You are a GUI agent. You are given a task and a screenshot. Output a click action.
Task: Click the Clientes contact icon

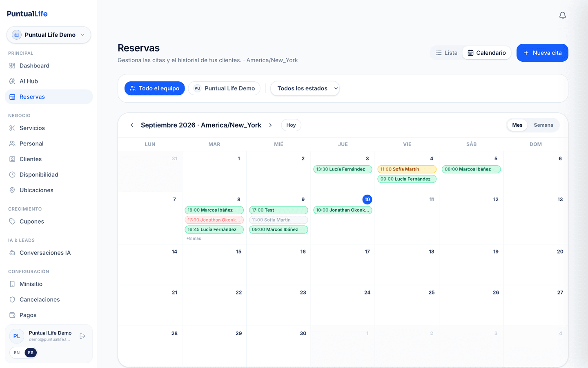pyautogui.click(x=12, y=159)
